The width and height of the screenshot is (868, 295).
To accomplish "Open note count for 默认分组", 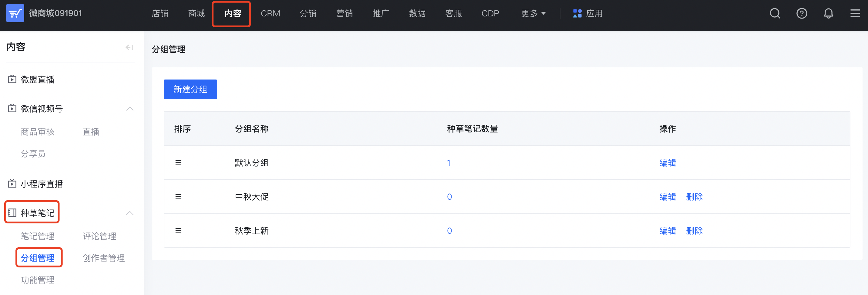I will pos(449,163).
